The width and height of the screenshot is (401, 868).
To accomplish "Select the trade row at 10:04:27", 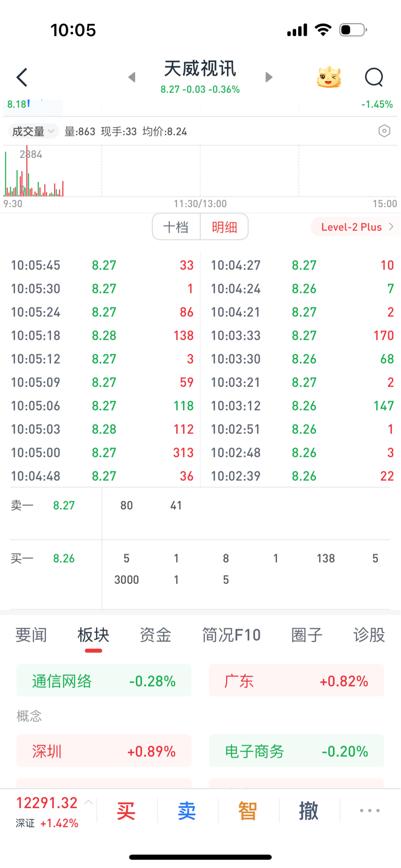I will pyautogui.click(x=302, y=265).
